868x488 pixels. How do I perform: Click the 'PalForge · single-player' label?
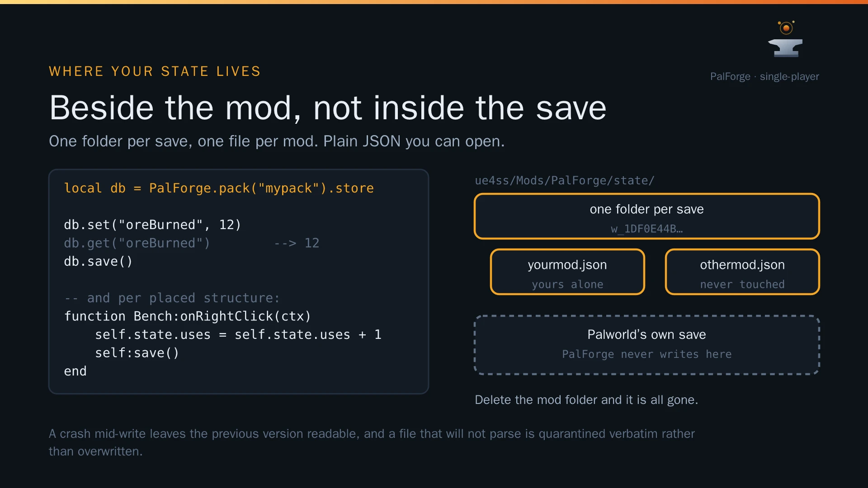coord(764,76)
